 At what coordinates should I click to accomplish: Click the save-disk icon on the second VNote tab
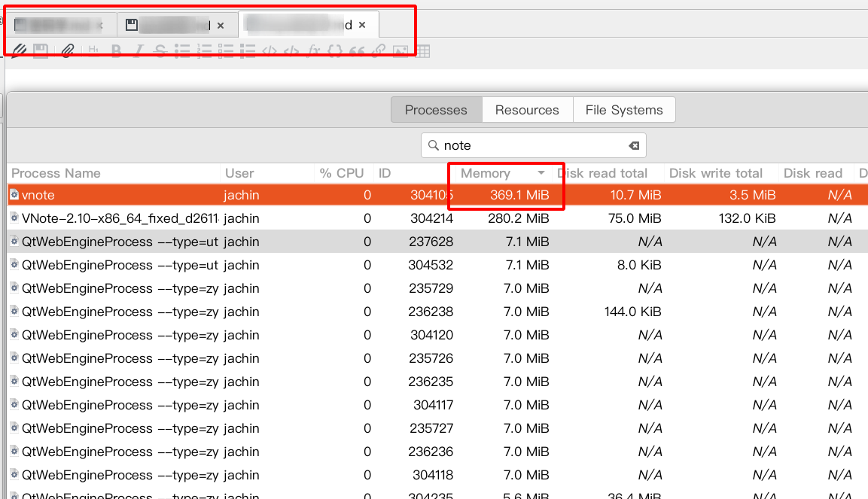pos(131,25)
